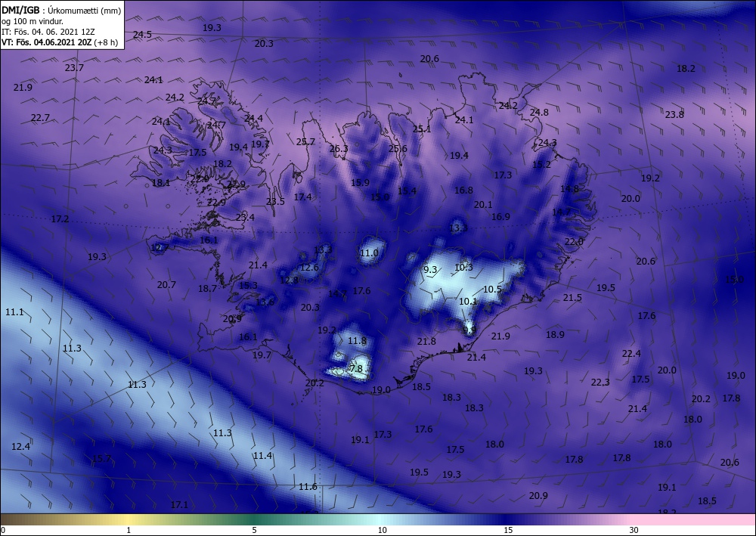This screenshot has width=756, height=536.
Task: Click the 21.5 value label
Action: click(573, 298)
